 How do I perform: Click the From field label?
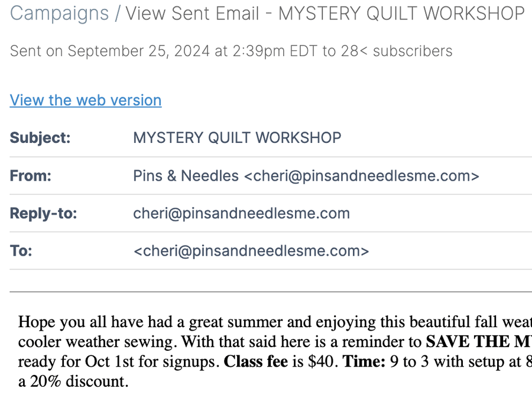tap(31, 176)
